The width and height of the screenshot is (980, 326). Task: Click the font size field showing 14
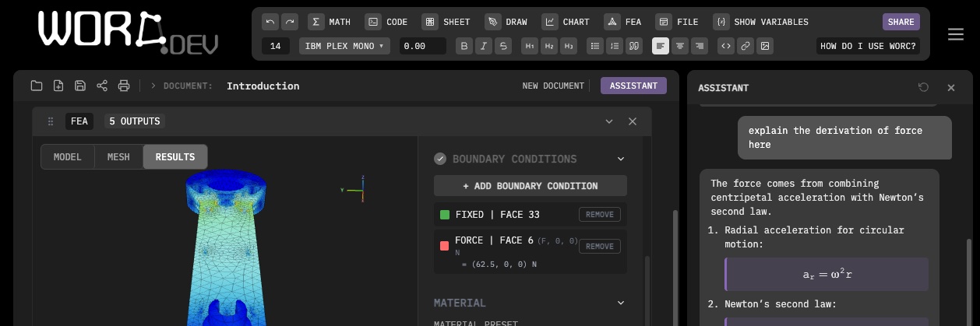276,46
